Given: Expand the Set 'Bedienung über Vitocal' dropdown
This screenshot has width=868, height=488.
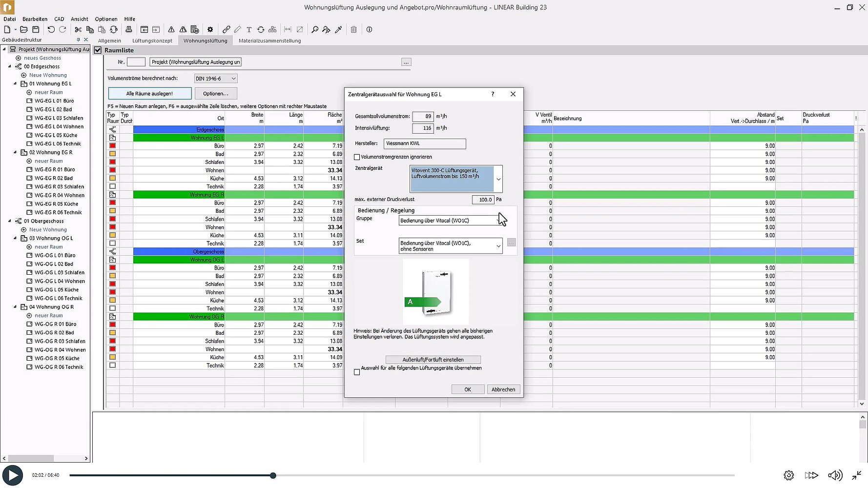Looking at the screenshot, I should 498,246.
